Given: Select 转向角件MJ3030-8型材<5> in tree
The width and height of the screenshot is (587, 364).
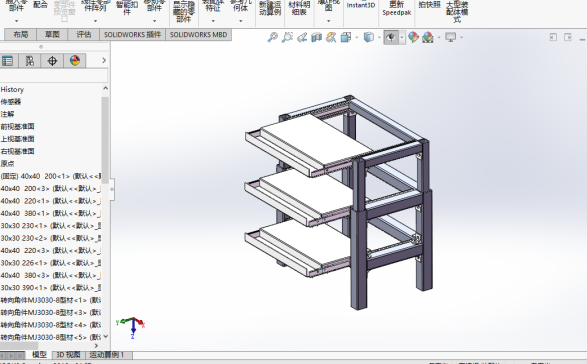Looking at the screenshot, I should pos(51,337).
